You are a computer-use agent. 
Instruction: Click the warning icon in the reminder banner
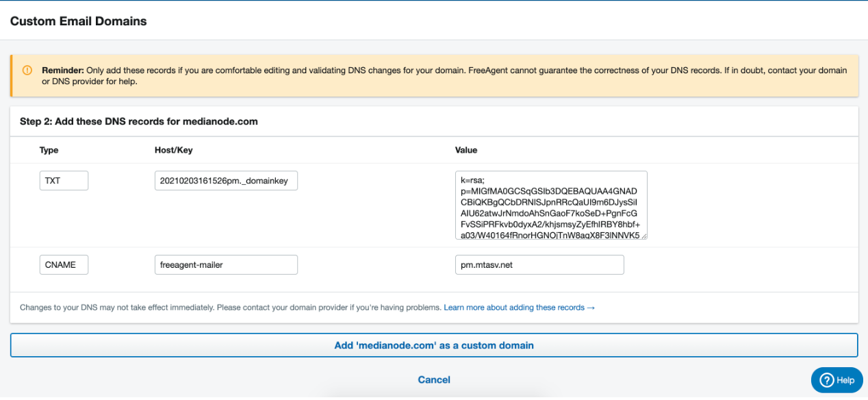tap(27, 70)
